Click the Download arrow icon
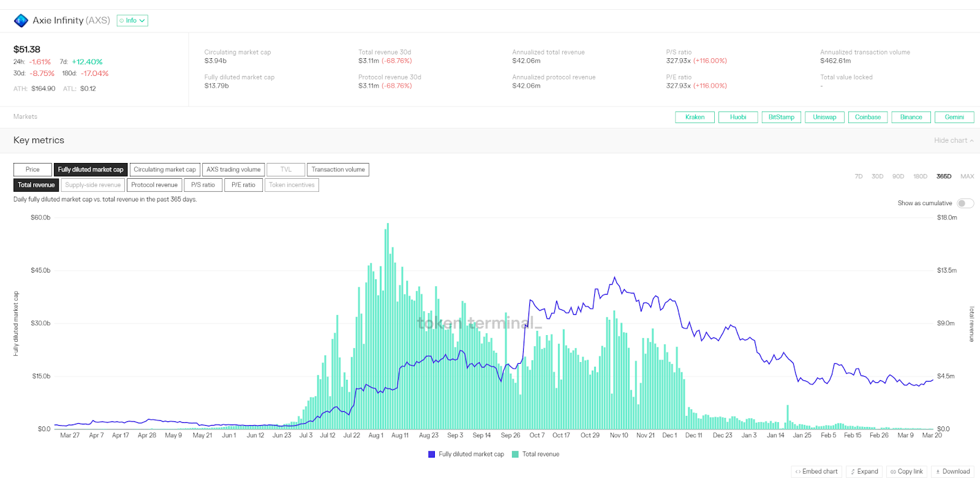This screenshot has height=487, width=980. tap(938, 472)
